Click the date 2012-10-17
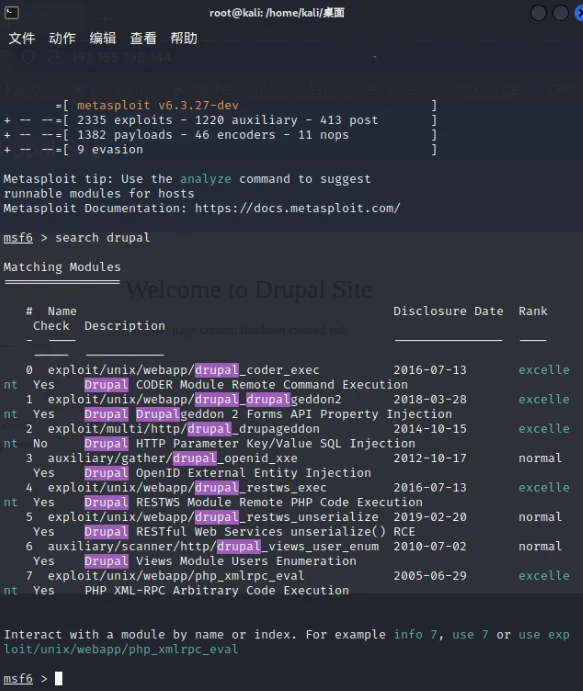This screenshot has width=583, height=691. coord(430,458)
